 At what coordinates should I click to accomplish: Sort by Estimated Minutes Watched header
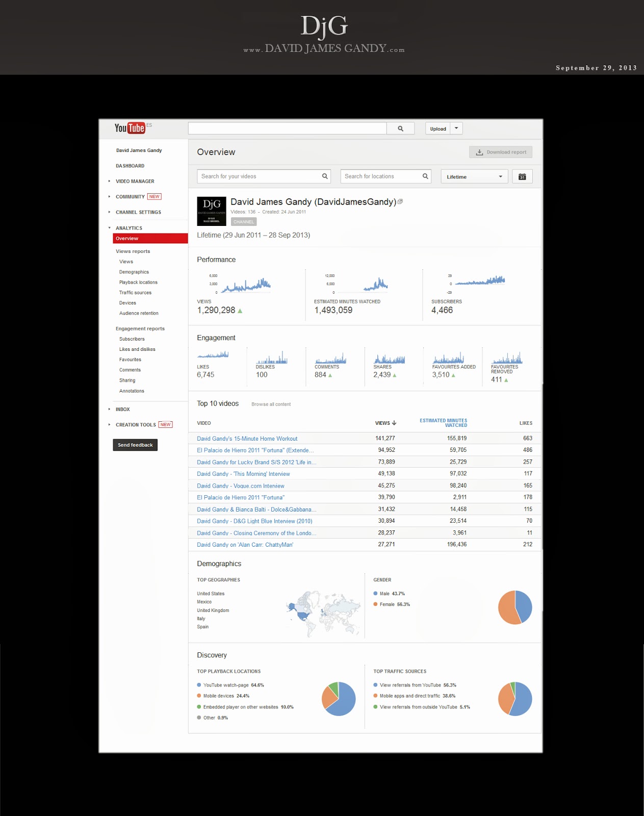443,423
